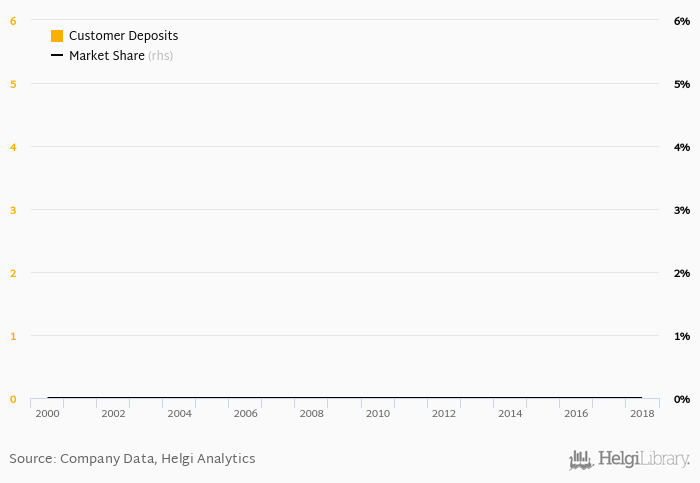700x483 pixels.
Task: Select the 2002 year label
Action: point(113,413)
